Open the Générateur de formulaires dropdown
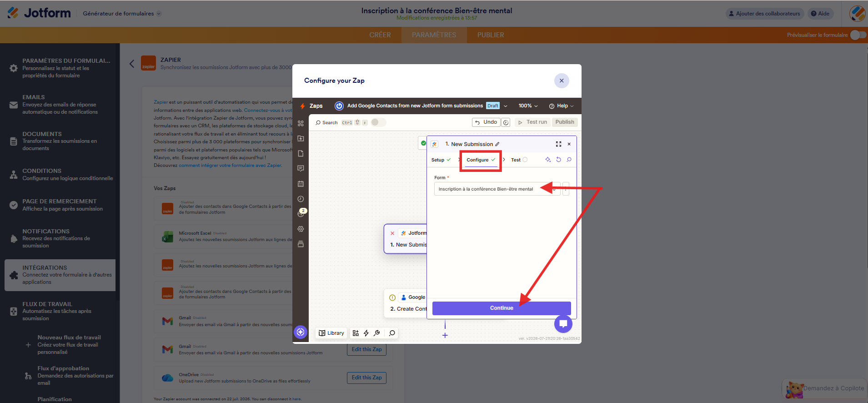Viewport: 868px width, 403px height. (122, 14)
